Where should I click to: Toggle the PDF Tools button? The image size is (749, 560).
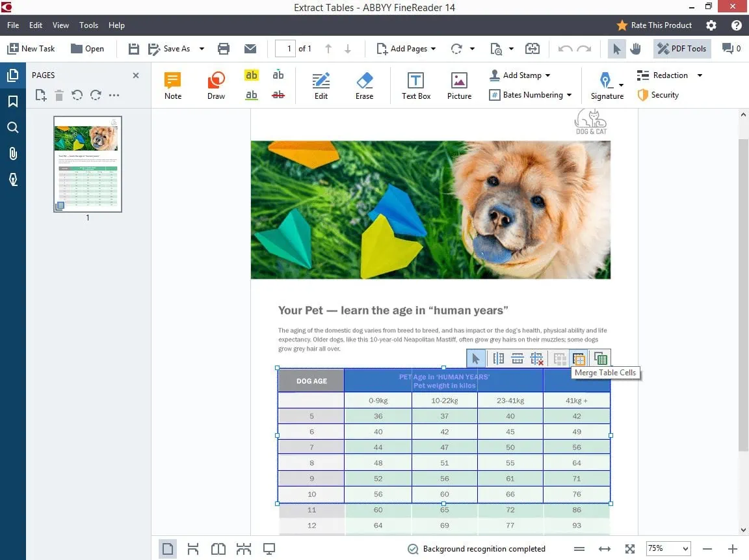coord(681,49)
